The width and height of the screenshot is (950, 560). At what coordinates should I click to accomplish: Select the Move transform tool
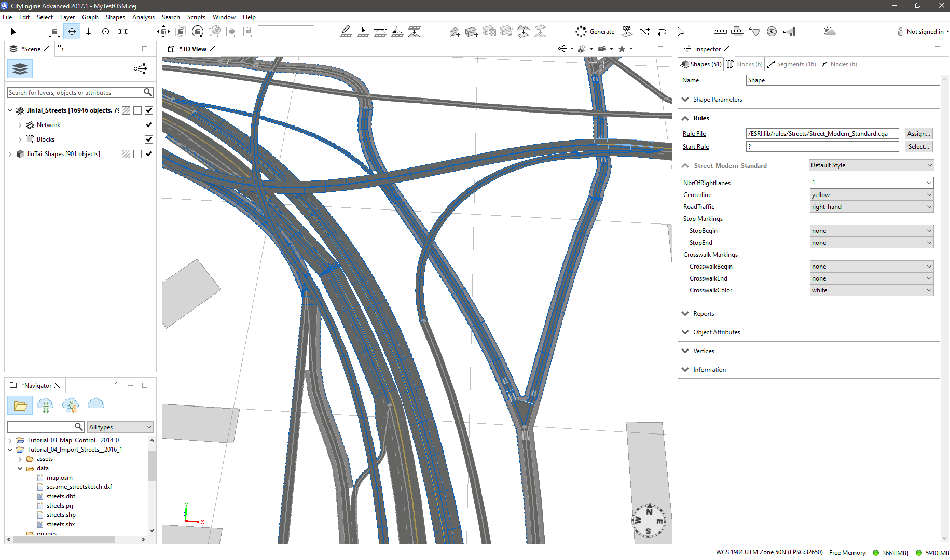(x=163, y=32)
